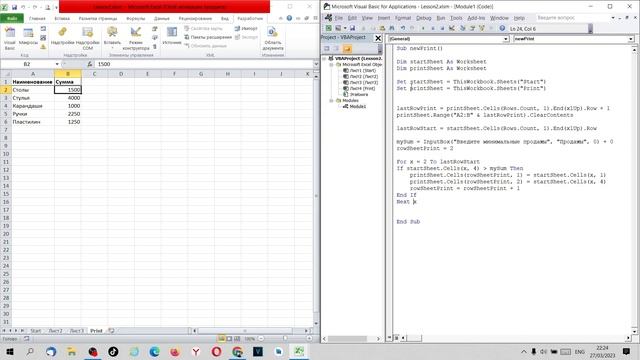640x360 pixels.
Task: Click the Find binoculars icon
Action: click(x=392, y=28)
